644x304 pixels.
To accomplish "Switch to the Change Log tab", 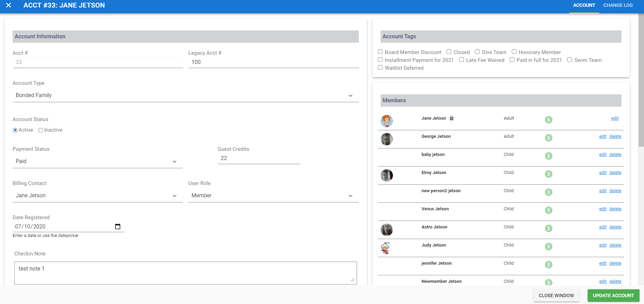I will point(618,5).
